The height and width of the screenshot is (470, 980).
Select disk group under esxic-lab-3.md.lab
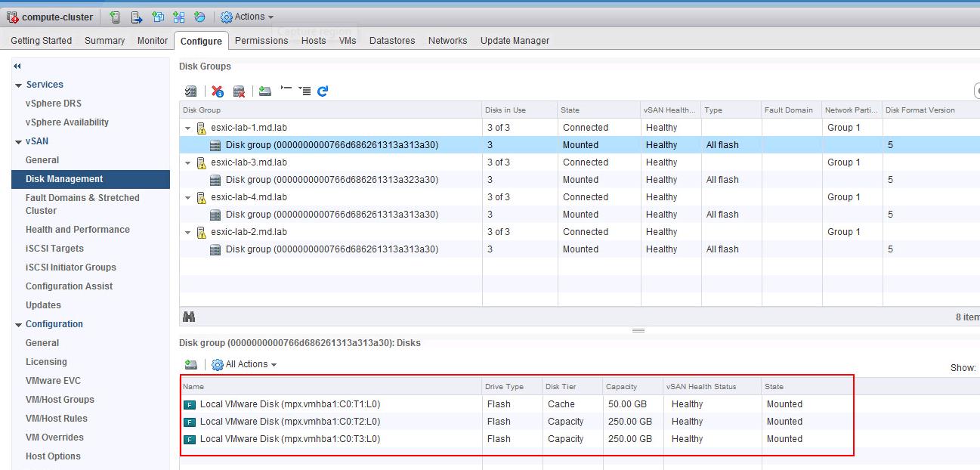(x=331, y=180)
